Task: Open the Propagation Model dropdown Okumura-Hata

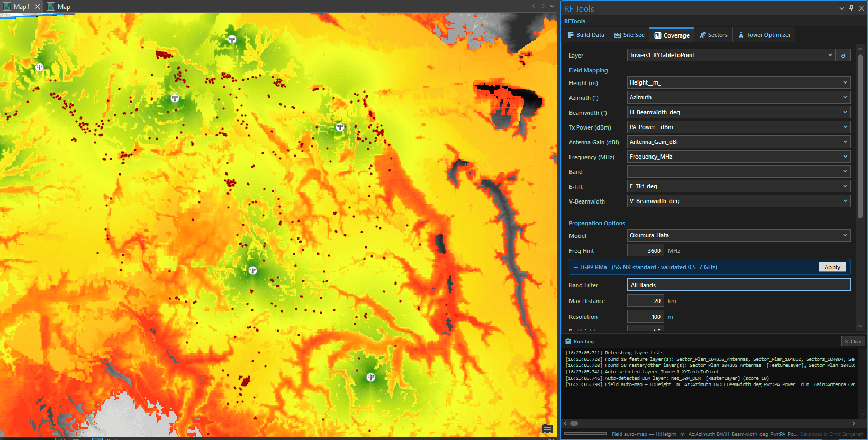Action: [738, 235]
